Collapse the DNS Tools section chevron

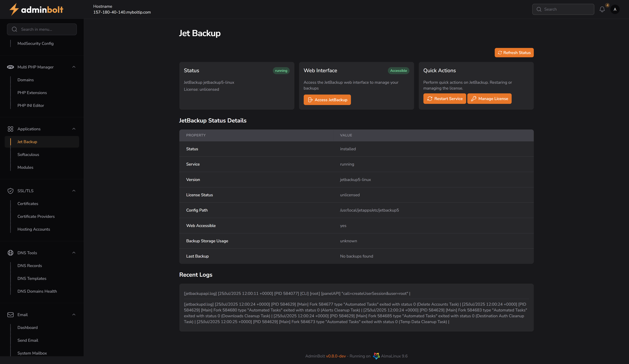pos(74,253)
